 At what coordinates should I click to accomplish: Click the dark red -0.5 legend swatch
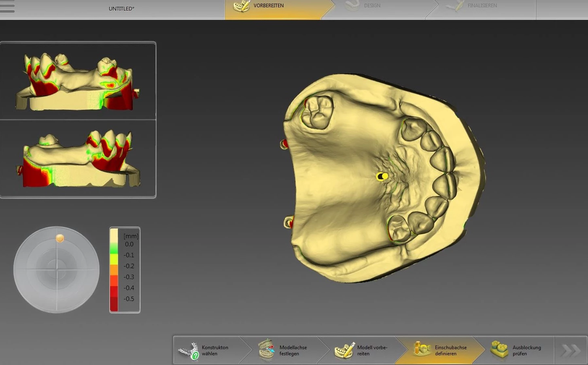tap(114, 299)
